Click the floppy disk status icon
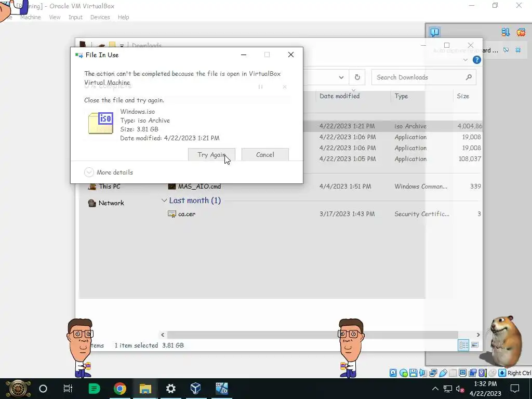Viewport: 532px width, 399px height. click(x=413, y=373)
